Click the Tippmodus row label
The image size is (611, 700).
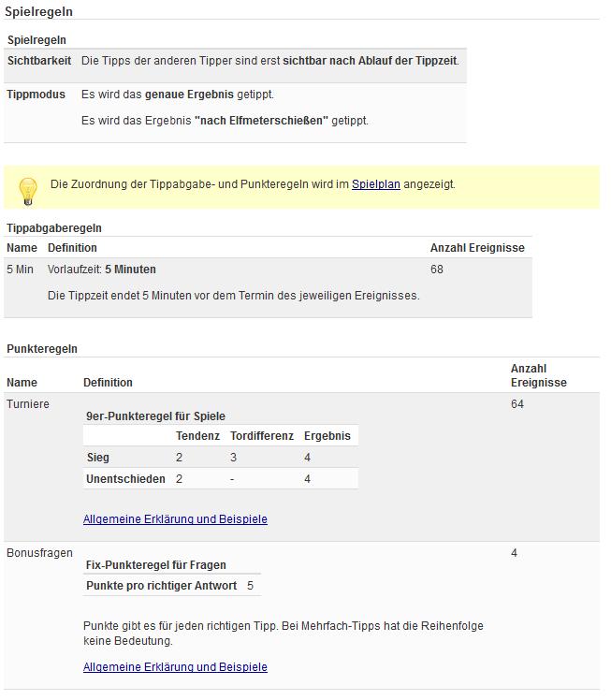tap(36, 95)
